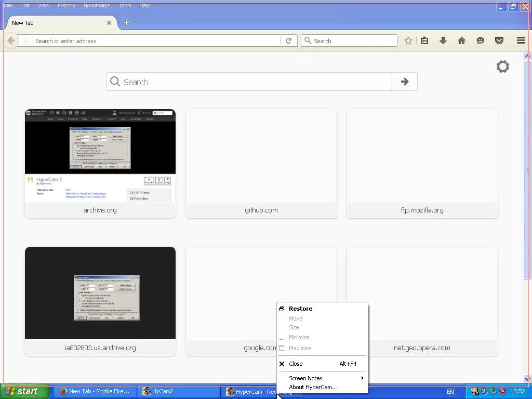Choose Close Alt+F4 in context menu
532x399 pixels.
322,364
